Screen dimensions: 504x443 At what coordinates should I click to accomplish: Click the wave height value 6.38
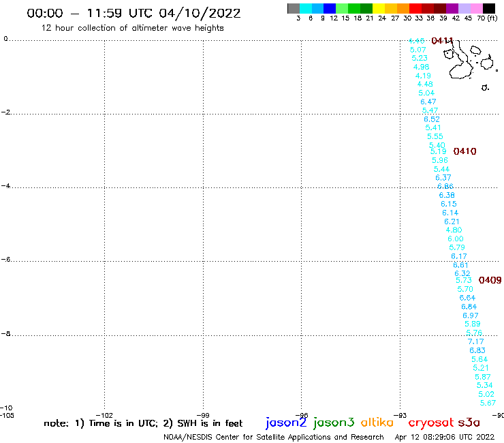point(447,195)
